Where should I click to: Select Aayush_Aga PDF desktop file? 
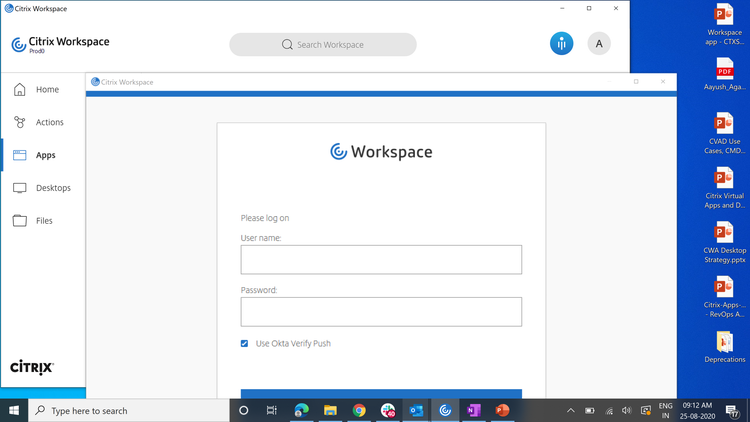[x=725, y=74]
